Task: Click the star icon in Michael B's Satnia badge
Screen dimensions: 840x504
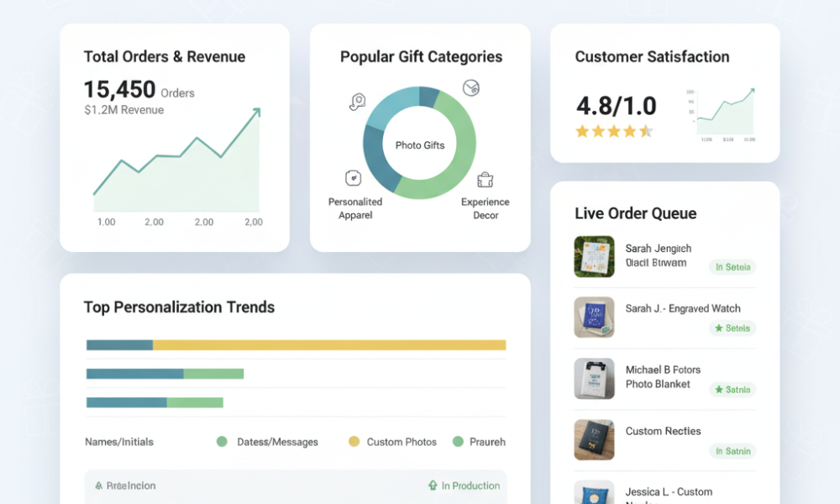Action: pyautogui.click(x=719, y=390)
